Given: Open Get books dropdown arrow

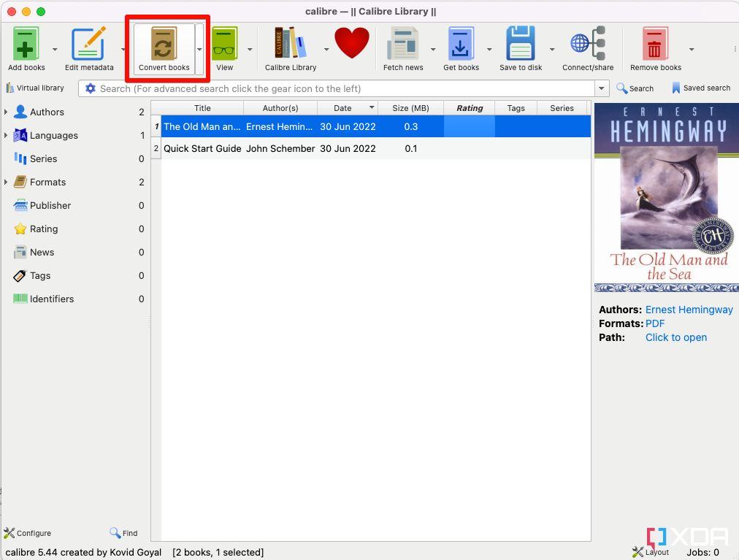Looking at the screenshot, I should pos(489,50).
